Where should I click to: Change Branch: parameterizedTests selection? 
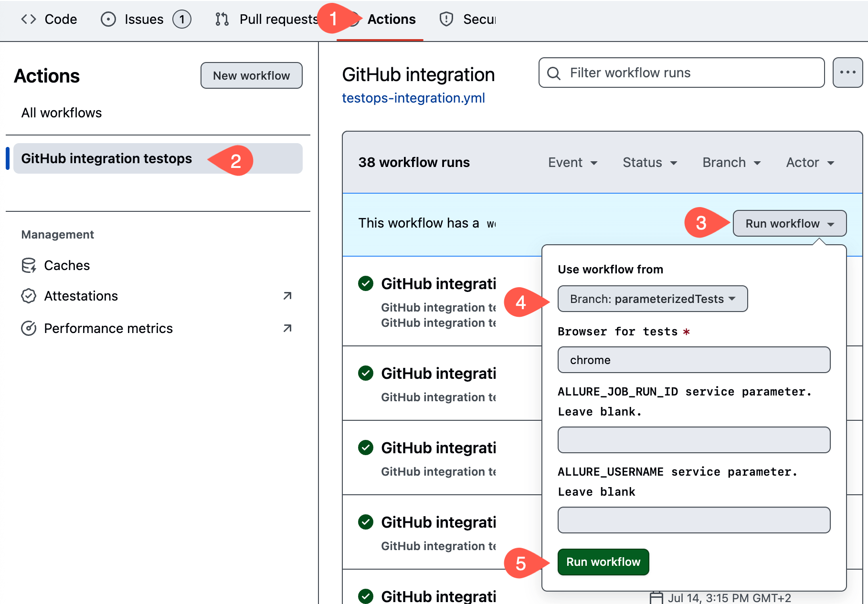[x=652, y=299]
